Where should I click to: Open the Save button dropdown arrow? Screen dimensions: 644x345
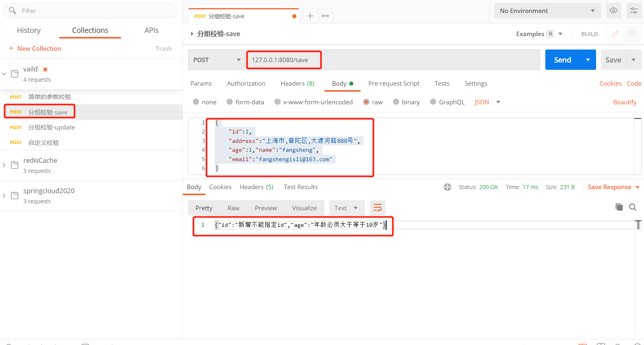tap(633, 60)
